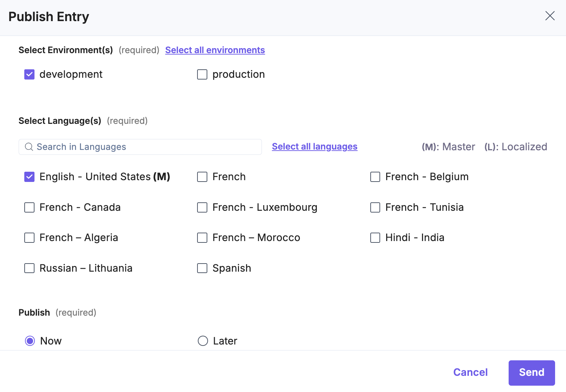The width and height of the screenshot is (566, 392).
Task: Check the Russian – Lithuania checkbox
Action: (30, 268)
